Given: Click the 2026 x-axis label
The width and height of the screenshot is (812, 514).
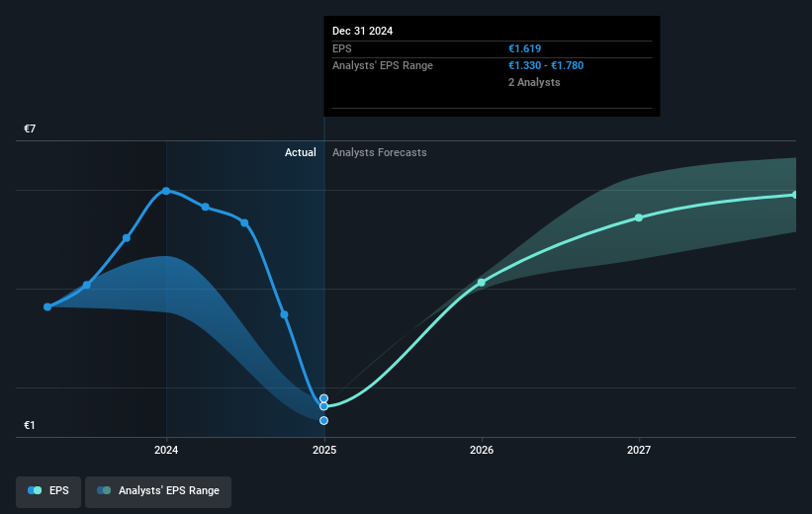Looking at the screenshot, I should click(482, 450).
